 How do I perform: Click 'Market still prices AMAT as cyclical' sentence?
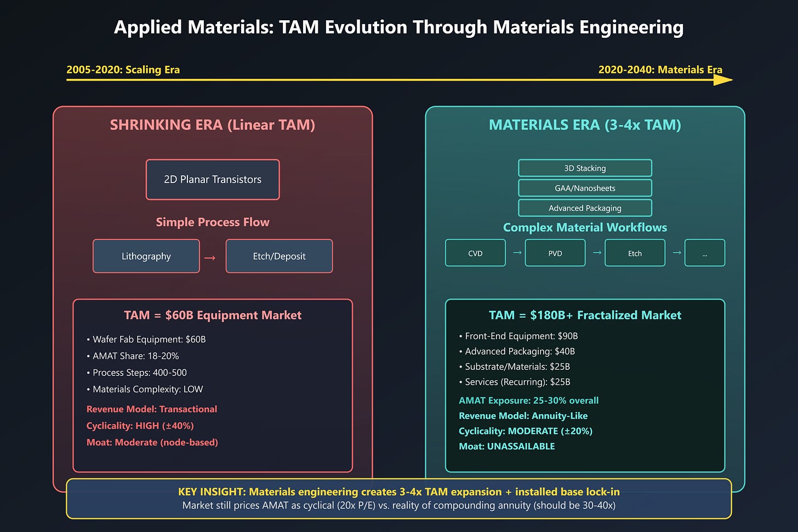tap(399, 505)
